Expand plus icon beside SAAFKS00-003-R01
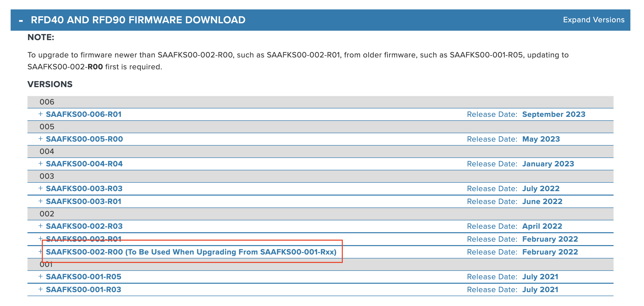The height and width of the screenshot is (306, 644). coord(41,201)
